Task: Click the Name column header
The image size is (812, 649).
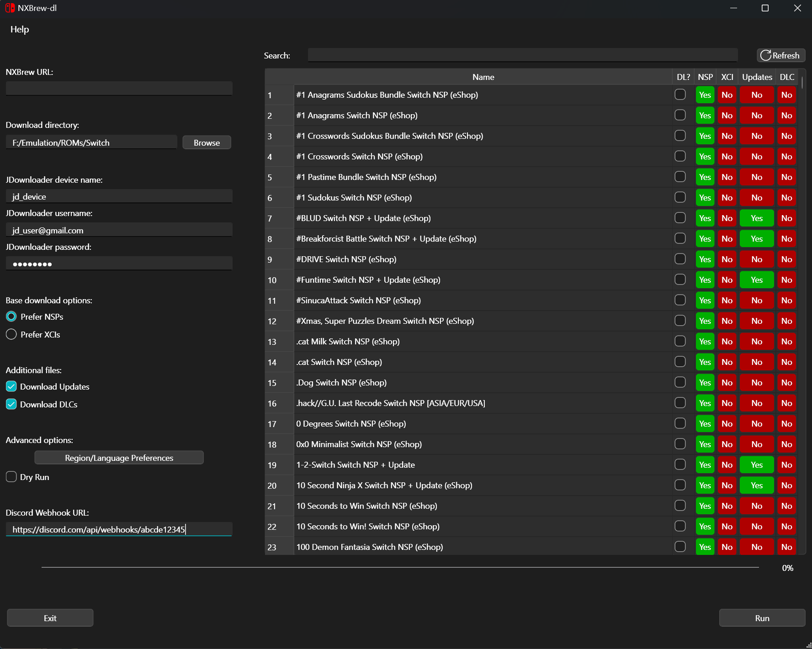Action: pyautogui.click(x=483, y=77)
